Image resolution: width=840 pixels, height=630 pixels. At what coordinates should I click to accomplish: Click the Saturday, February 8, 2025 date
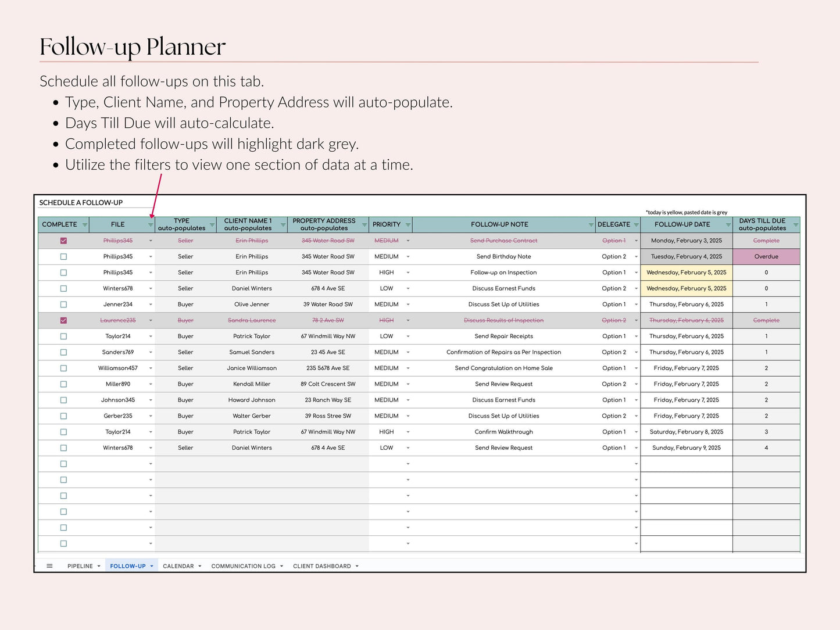tap(687, 432)
